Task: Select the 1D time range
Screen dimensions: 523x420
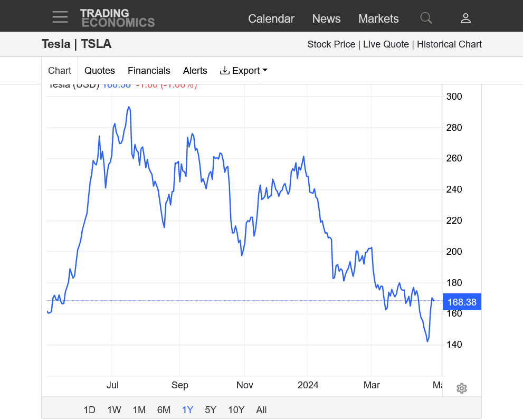Action: (90, 410)
